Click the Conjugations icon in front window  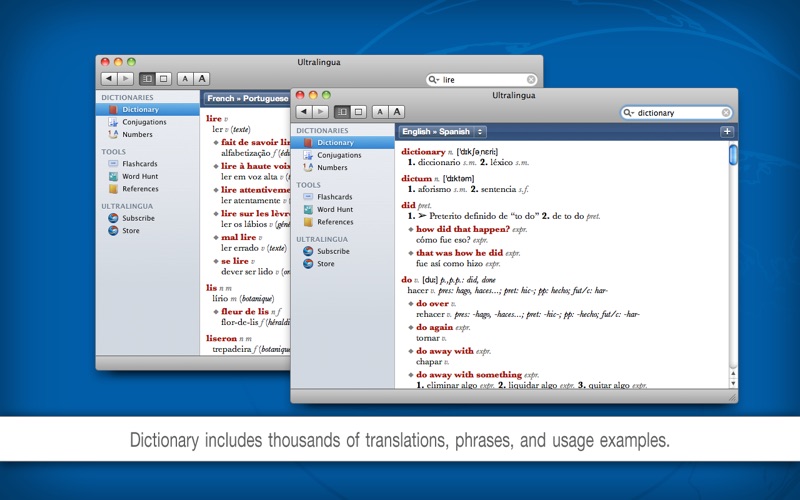(x=308, y=155)
